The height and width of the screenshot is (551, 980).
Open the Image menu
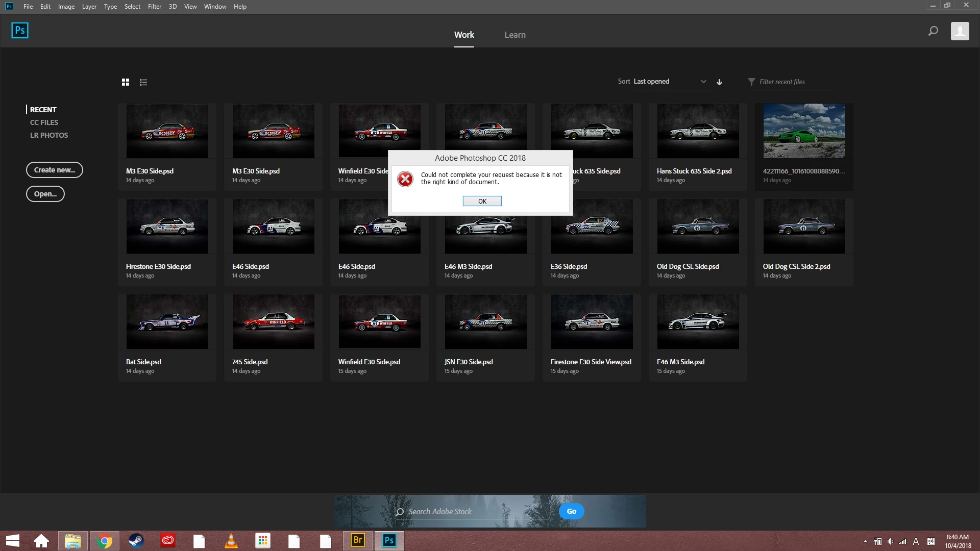(x=66, y=7)
